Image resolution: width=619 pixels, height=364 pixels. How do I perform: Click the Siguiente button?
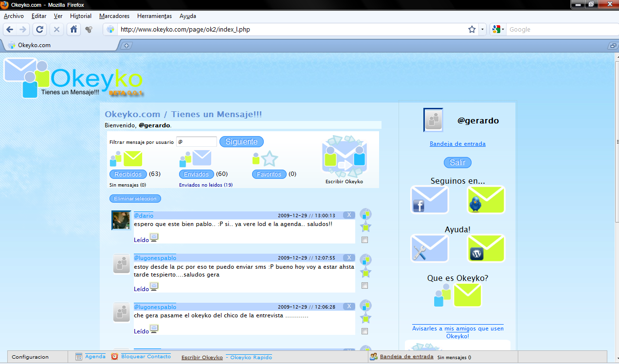[241, 142]
